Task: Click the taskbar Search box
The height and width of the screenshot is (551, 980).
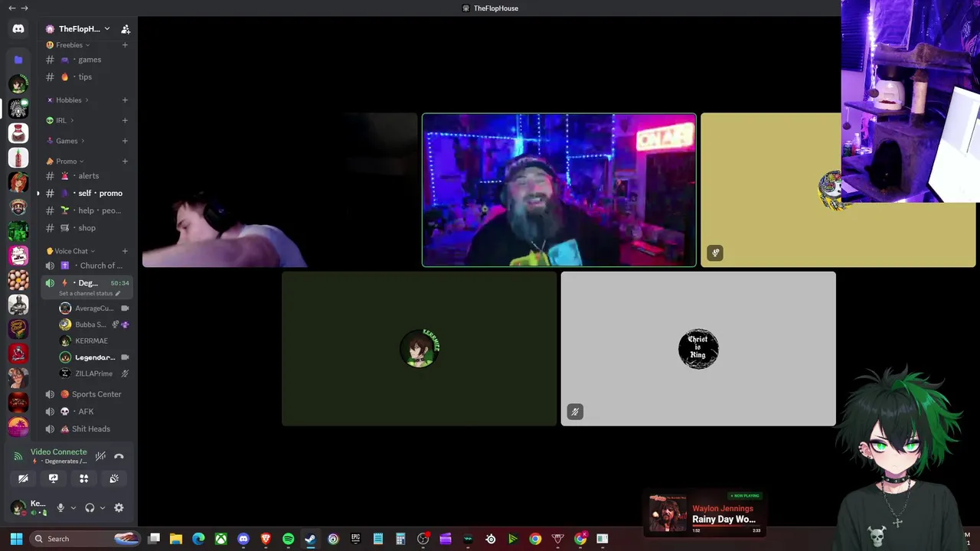Action: click(x=86, y=539)
